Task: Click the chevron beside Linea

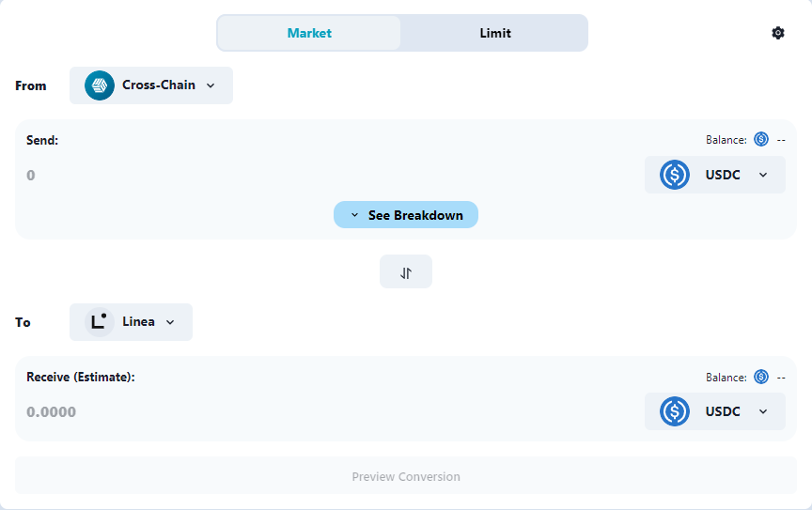Action: pyautogui.click(x=170, y=322)
